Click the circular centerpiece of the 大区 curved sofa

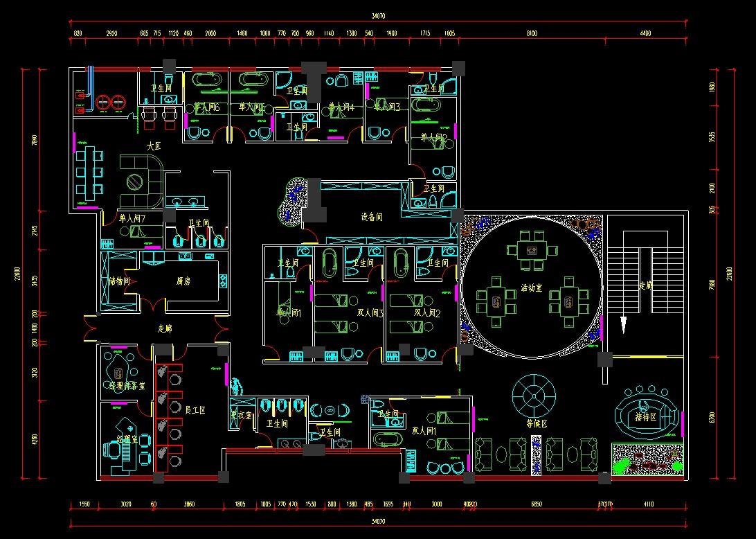click(134, 182)
